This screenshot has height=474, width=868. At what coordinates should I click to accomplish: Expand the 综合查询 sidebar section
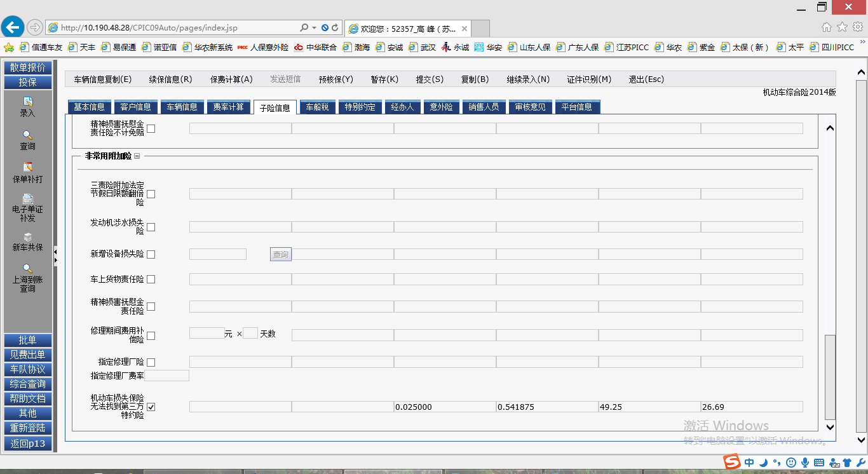tap(28, 384)
